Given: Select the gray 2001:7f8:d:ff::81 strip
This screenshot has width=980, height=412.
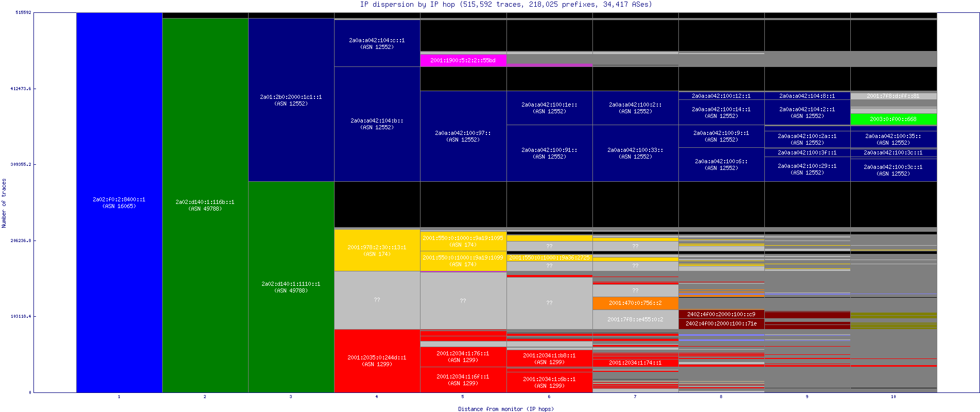Looking at the screenshot, I should [x=894, y=96].
